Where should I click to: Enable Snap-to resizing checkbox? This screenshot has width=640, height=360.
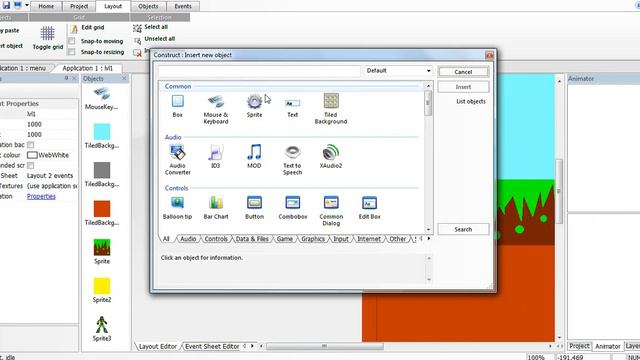coord(71,52)
